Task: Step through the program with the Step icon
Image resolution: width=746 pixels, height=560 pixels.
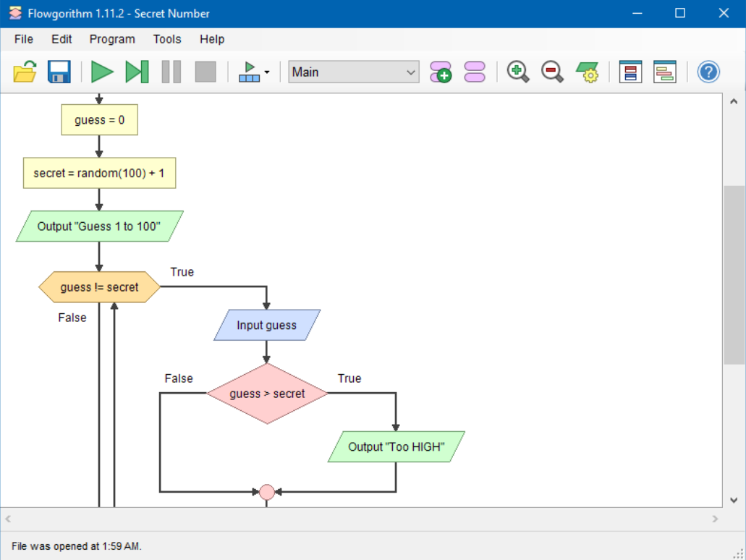Action: (137, 72)
